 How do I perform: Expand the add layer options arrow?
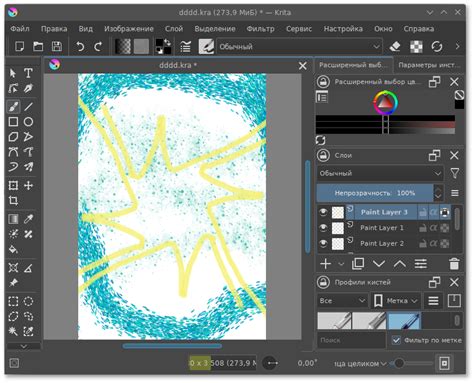pos(341,264)
